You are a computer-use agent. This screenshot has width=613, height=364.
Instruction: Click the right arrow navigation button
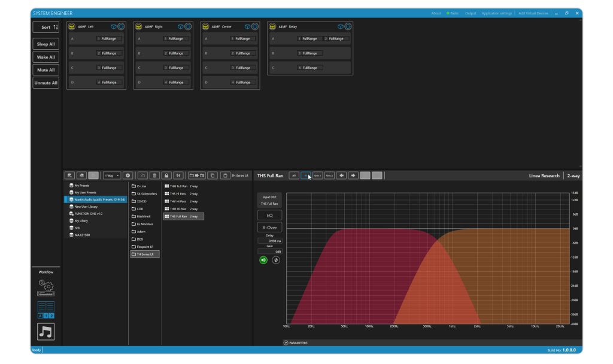(x=353, y=175)
